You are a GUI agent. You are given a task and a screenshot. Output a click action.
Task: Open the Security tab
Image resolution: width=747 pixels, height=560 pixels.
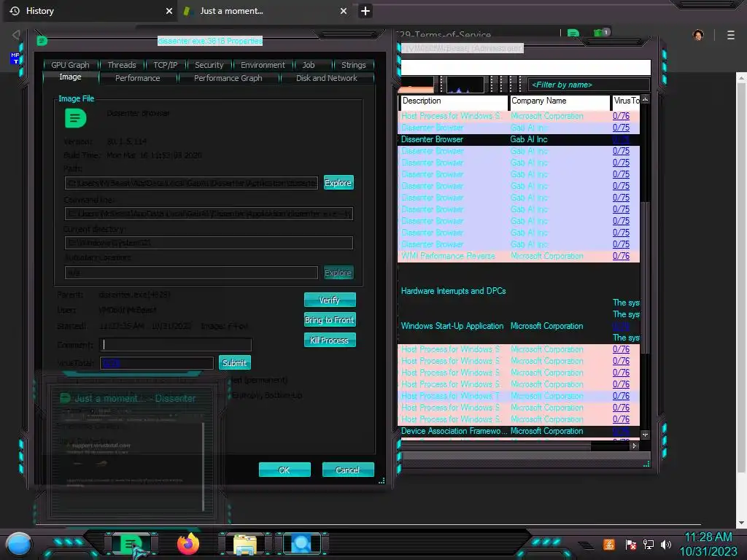pos(209,65)
